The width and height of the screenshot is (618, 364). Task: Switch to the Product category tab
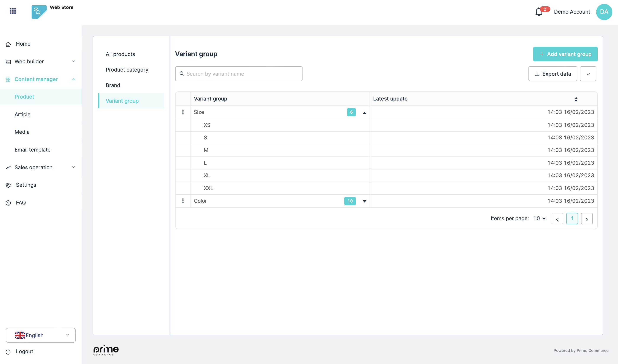pos(127,70)
